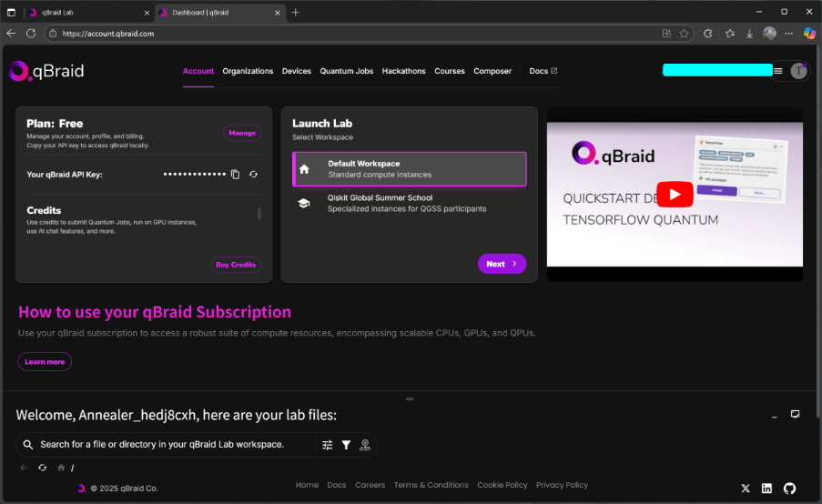This screenshot has width=822, height=504.
Task: Open qBraid LinkedIn page
Action: (x=766, y=489)
